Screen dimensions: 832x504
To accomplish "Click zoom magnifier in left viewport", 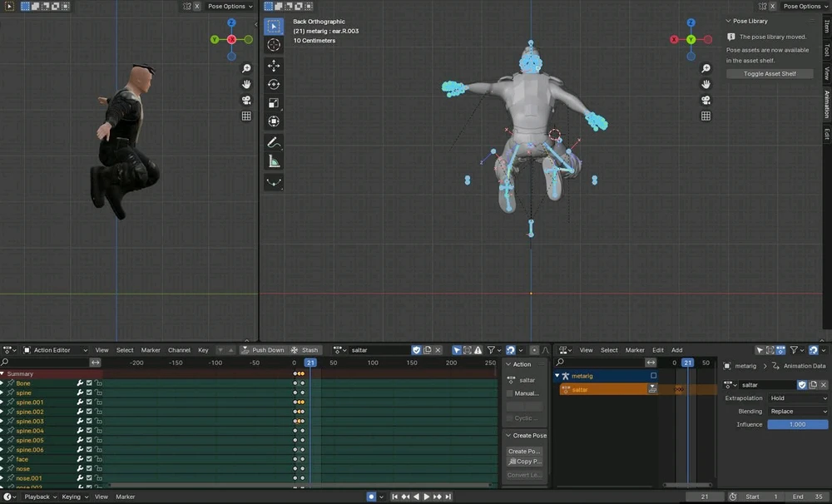I will coord(246,68).
